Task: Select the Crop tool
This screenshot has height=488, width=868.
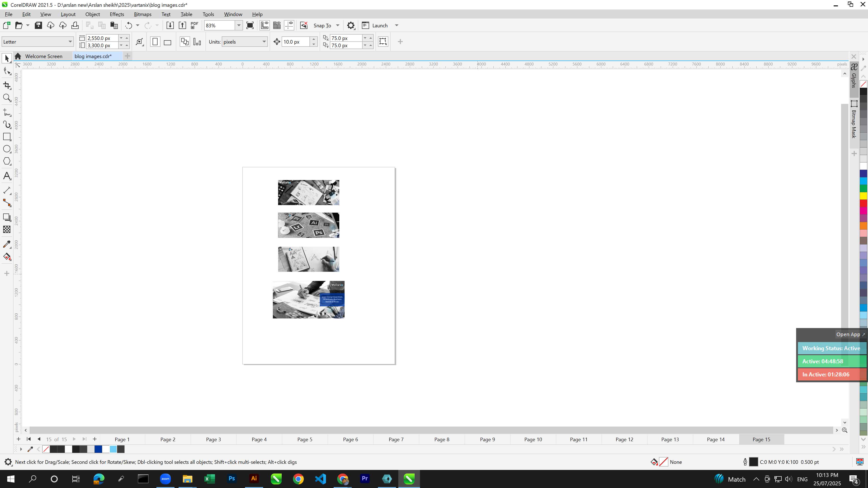Action: (x=7, y=85)
